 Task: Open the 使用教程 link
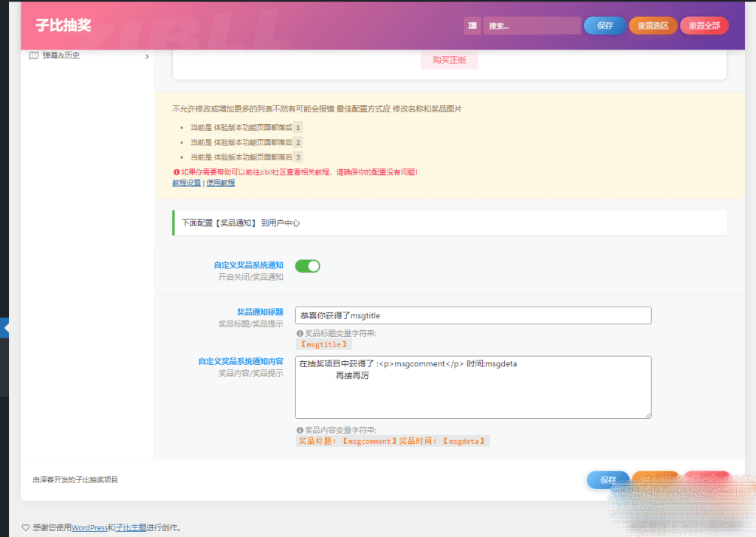point(220,182)
